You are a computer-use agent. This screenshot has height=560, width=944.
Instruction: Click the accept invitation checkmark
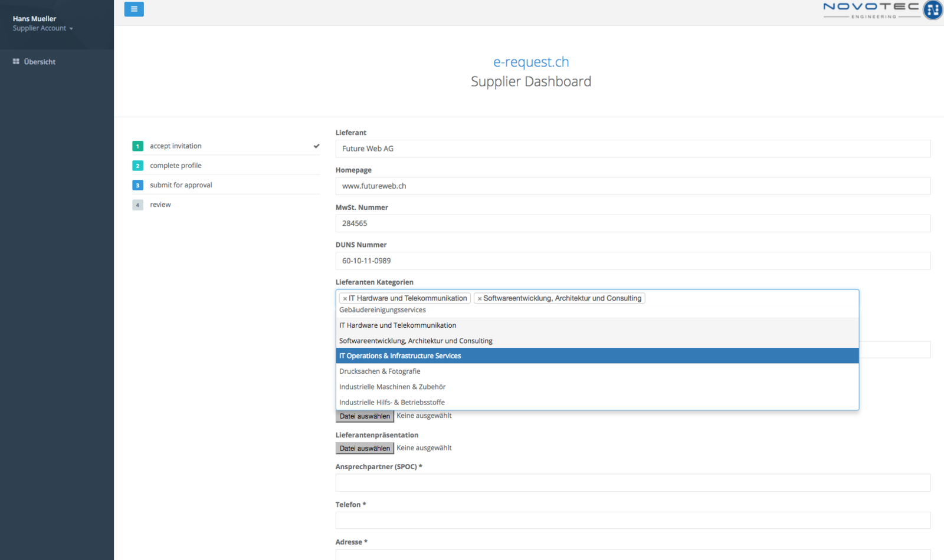tap(316, 146)
